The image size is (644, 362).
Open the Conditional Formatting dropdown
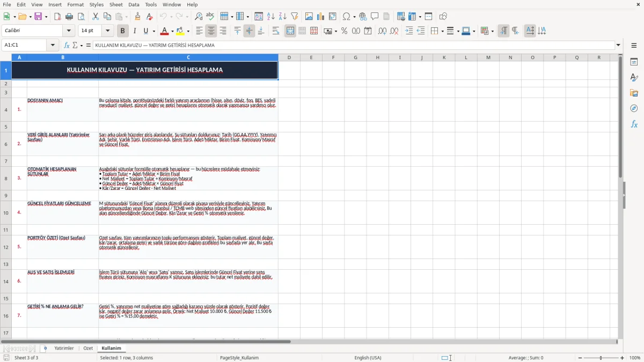(492, 31)
